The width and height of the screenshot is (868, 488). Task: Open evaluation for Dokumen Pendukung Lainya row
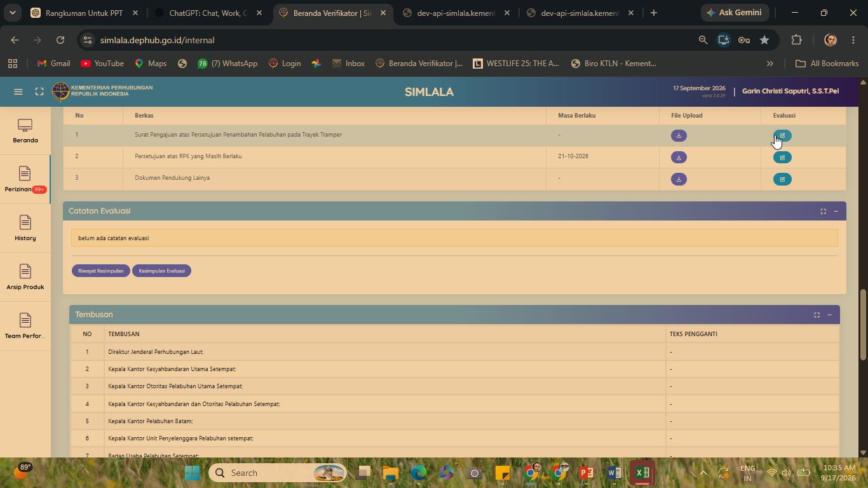coord(782,179)
